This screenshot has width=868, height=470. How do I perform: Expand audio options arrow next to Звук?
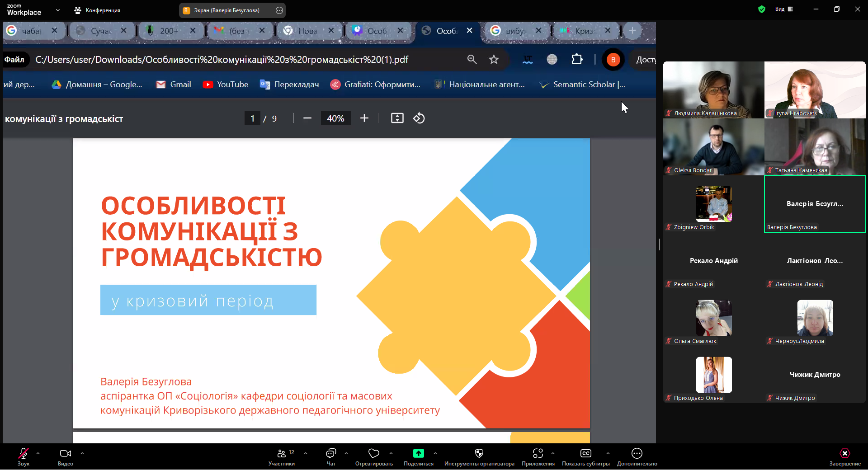38,453
